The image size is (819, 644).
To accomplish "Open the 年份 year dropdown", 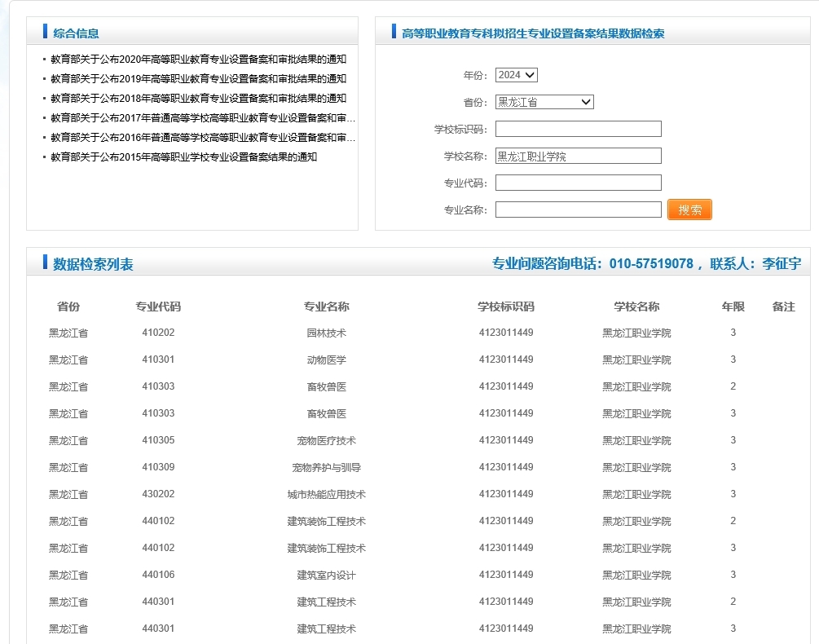I will [x=517, y=75].
